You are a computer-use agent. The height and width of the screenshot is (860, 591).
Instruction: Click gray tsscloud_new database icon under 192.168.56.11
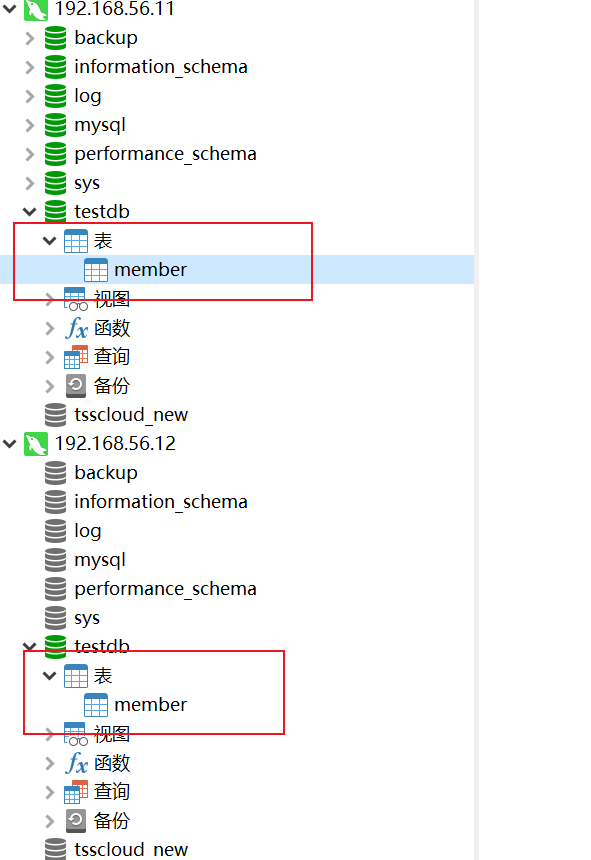coord(55,415)
